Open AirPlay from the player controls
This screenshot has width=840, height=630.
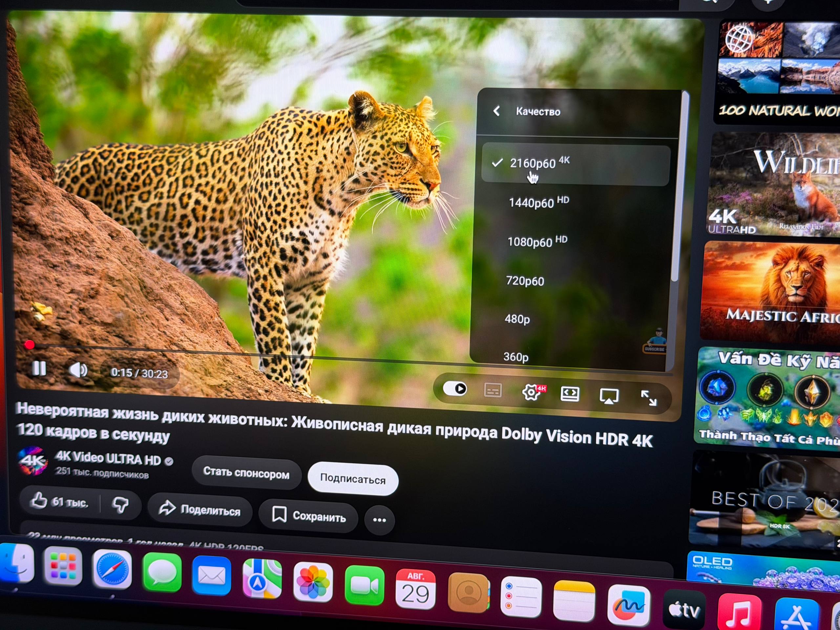[x=609, y=396]
